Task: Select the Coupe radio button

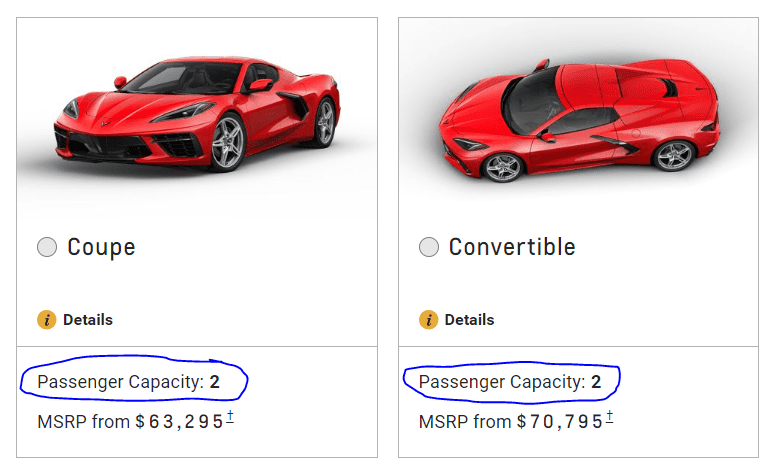Action: pos(47,248)
